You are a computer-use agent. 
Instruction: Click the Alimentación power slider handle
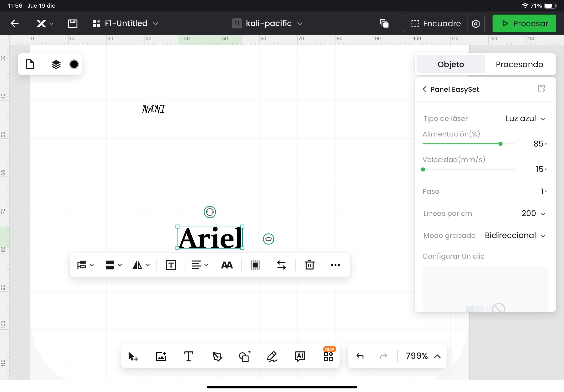click(500, 144)
